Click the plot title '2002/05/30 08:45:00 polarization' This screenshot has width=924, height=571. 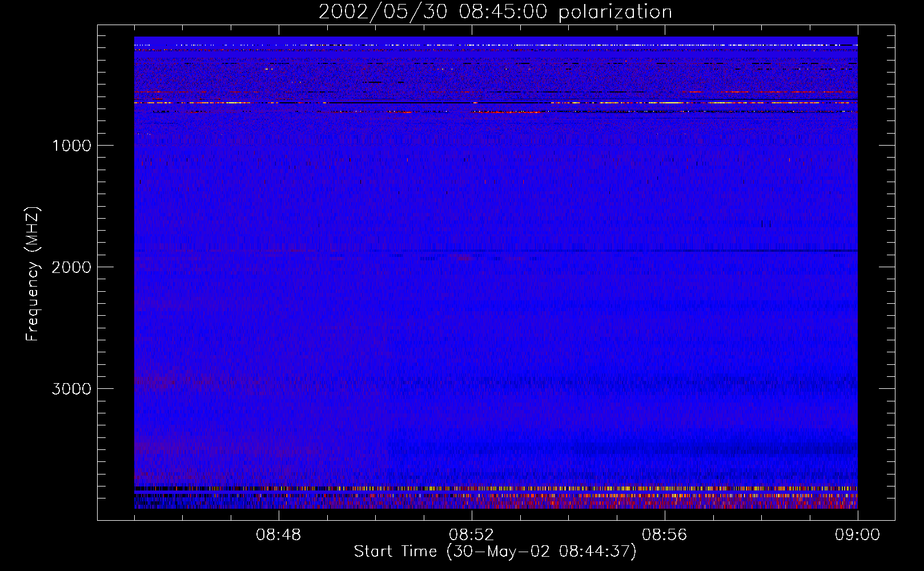point(495,12)
